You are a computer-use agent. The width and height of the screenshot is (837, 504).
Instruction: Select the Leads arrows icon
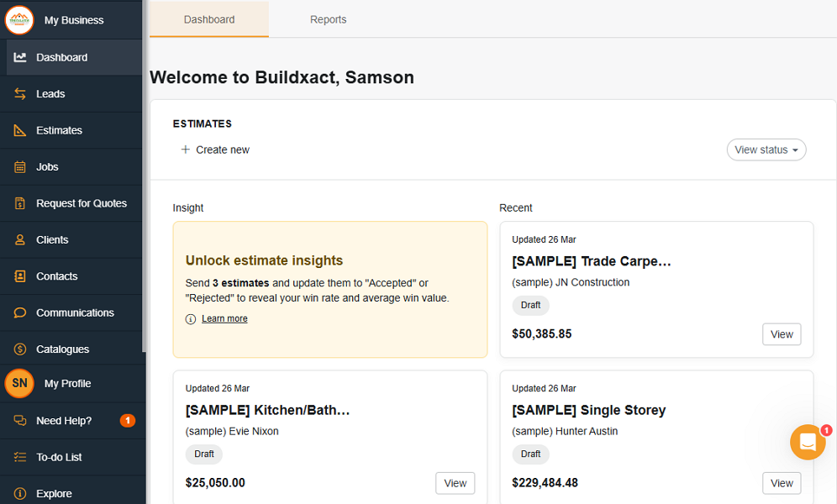pos(20,94)
